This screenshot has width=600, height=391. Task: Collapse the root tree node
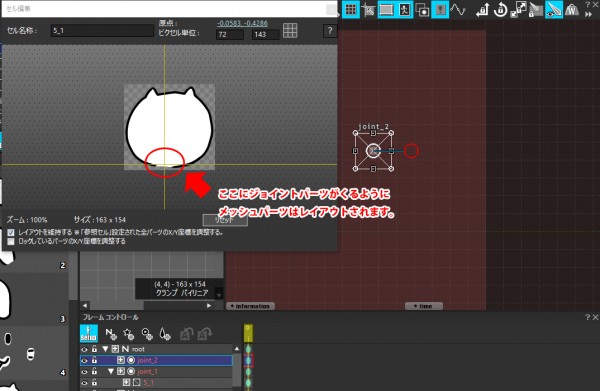tap(105, 349)
